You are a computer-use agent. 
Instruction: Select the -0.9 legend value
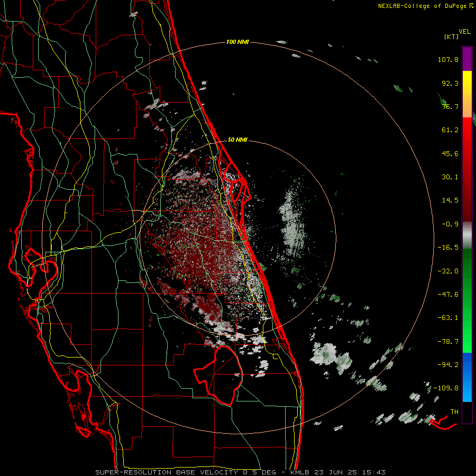coord(450,224)
